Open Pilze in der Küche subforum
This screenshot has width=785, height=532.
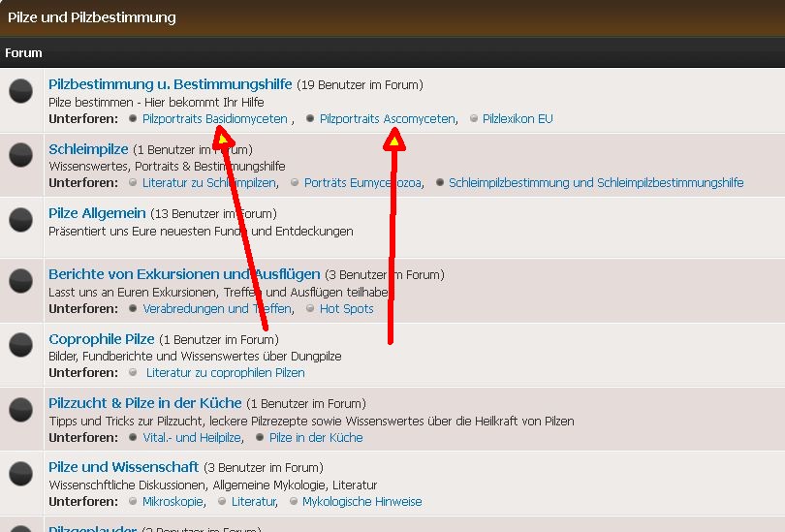(316, 437)
